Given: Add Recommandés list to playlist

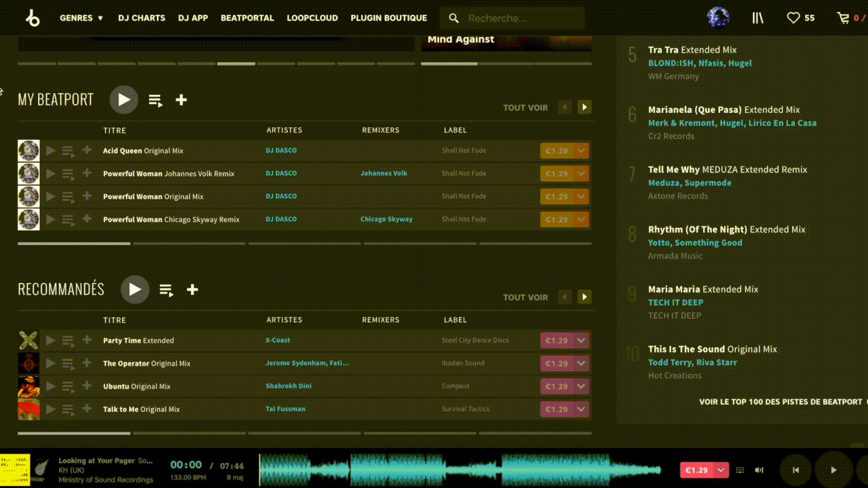Looking at the screenshot, I should pos(192,290).
